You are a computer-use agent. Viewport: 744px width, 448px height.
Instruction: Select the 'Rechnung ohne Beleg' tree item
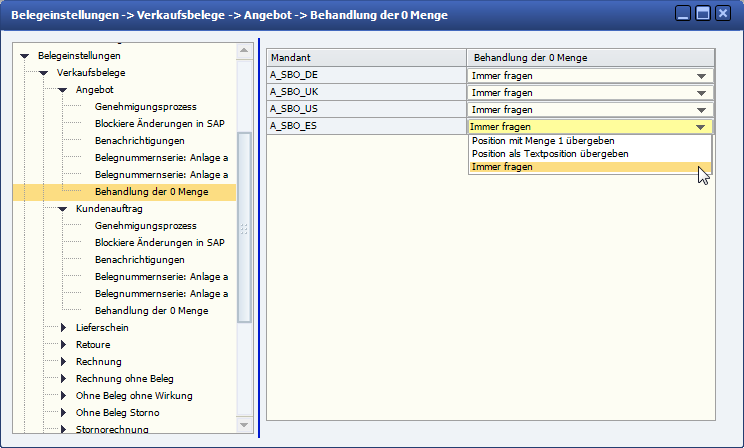(x=124, y=379)
